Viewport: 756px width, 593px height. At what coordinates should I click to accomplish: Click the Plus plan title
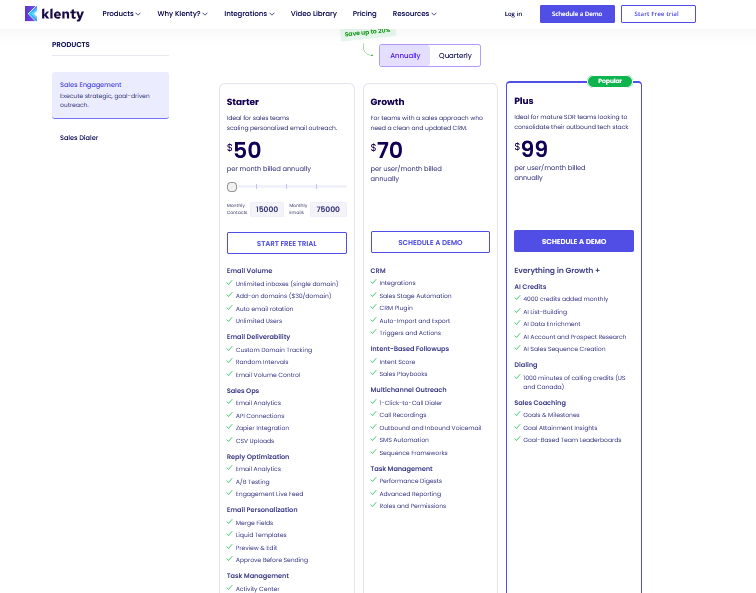(524, 101)
